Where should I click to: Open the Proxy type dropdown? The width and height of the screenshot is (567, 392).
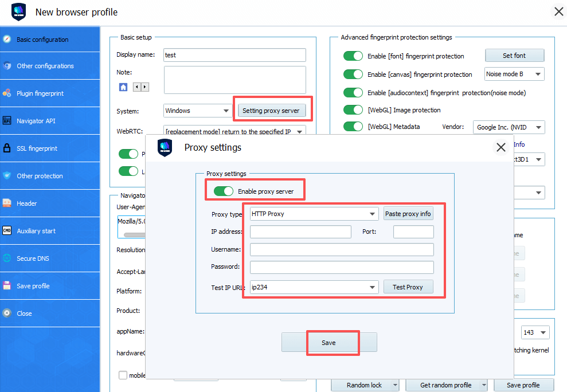[x=314, y=214]
